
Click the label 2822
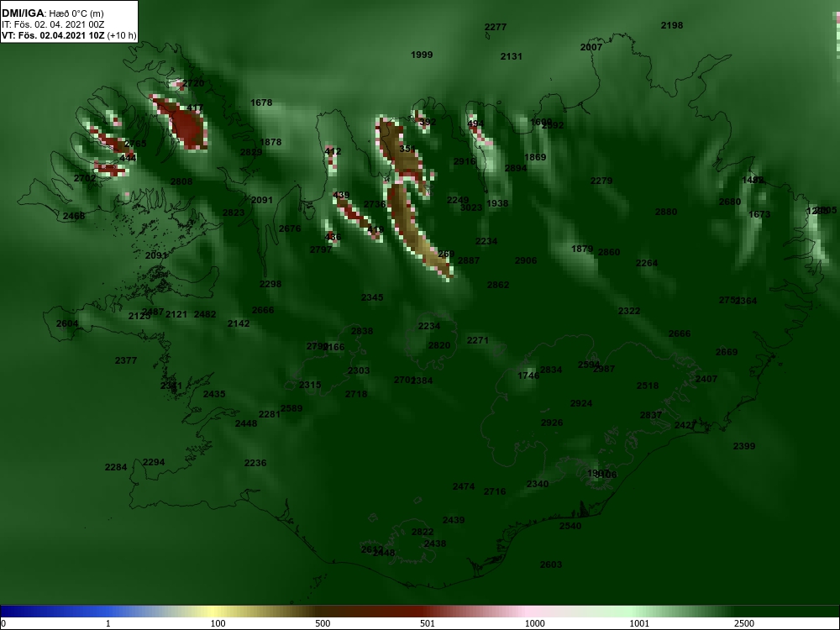[x=423, y=532]
